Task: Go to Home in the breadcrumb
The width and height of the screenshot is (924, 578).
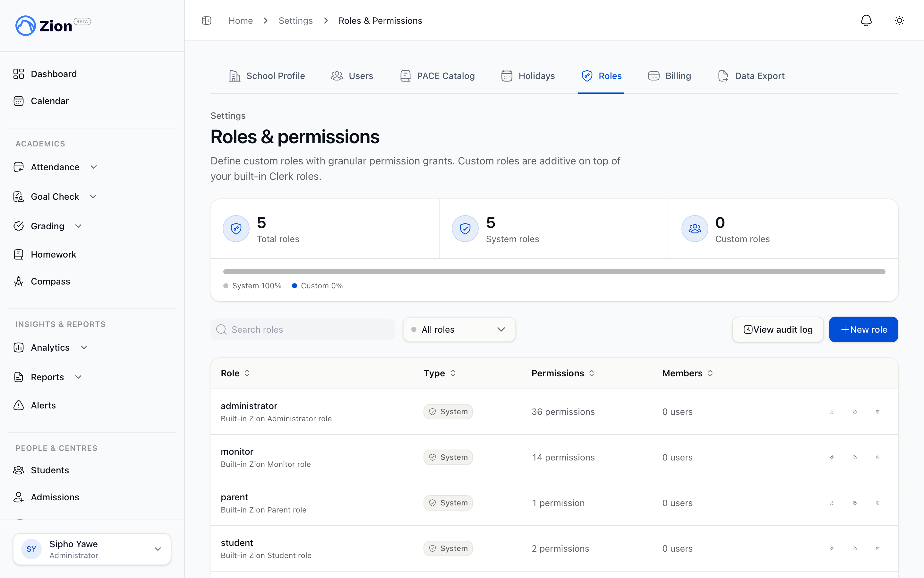Action: [241, 21]
